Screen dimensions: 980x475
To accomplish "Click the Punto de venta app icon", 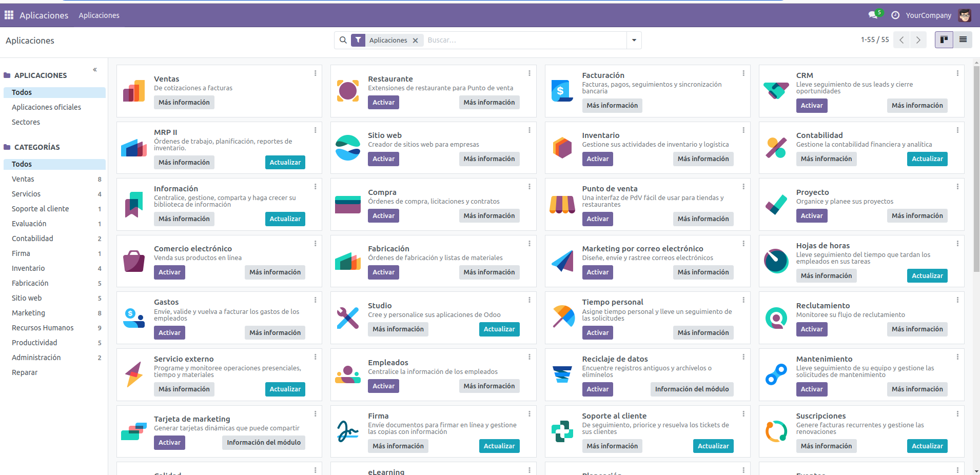I will 562,204.
